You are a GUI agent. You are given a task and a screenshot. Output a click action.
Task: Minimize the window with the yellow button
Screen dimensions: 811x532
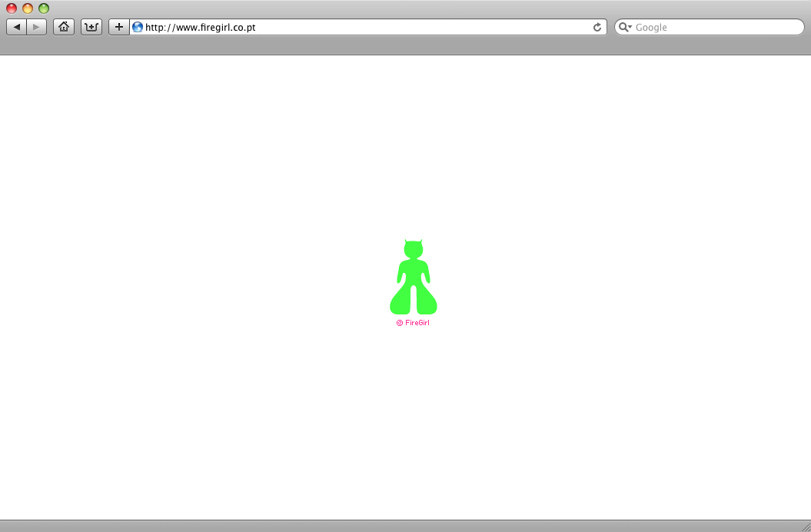28,8
